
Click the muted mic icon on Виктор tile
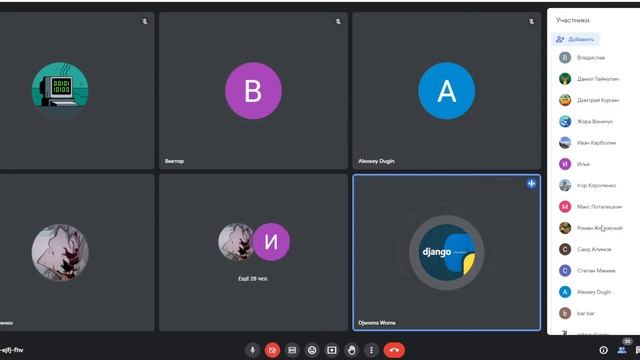coord(338,21)
